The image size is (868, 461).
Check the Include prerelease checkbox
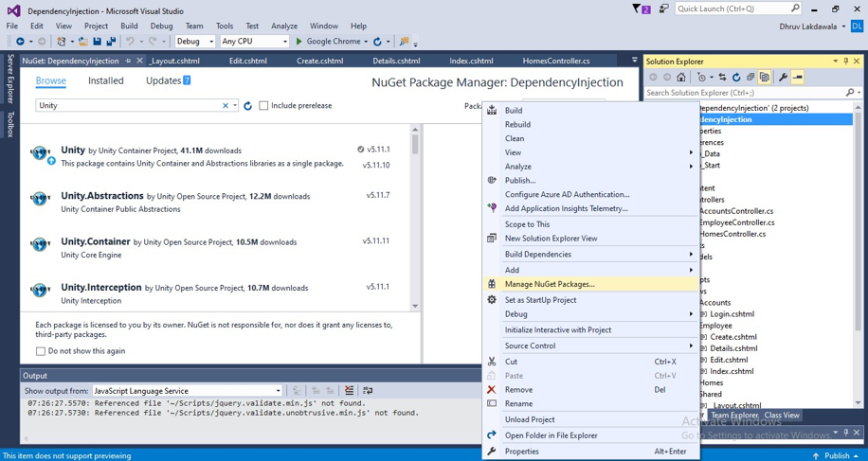[x=263, y=106]
